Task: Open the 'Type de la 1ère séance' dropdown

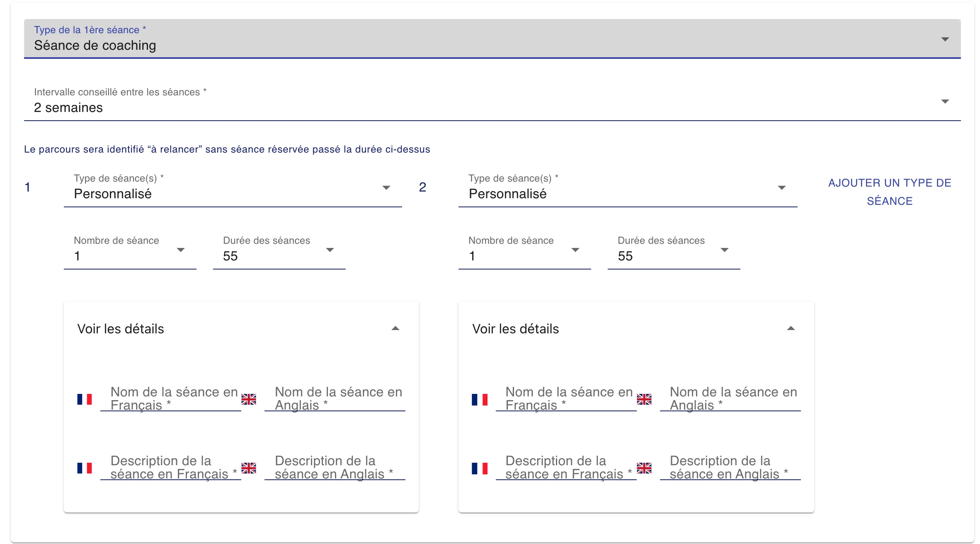Action: tap(492, 39)
